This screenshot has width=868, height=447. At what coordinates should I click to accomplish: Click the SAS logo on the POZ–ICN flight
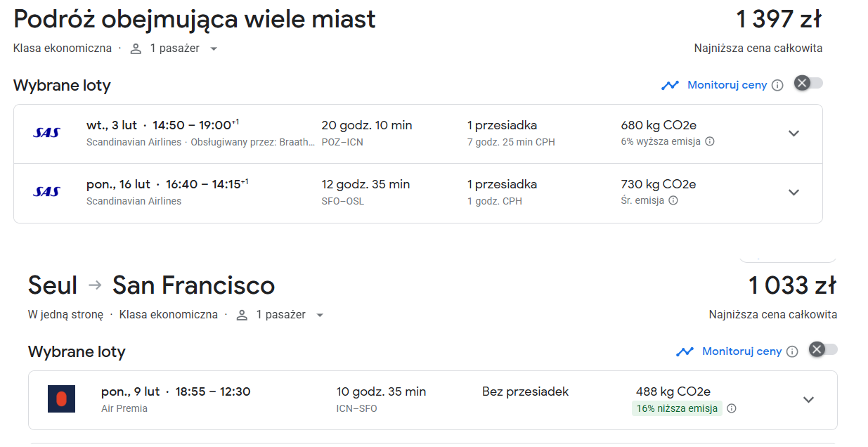click(46, 133)
